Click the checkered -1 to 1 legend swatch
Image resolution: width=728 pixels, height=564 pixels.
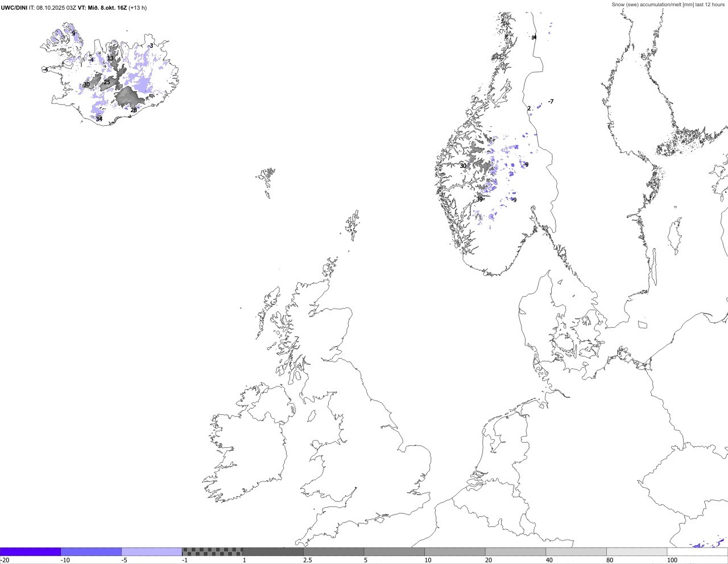(x=212, y=551)
